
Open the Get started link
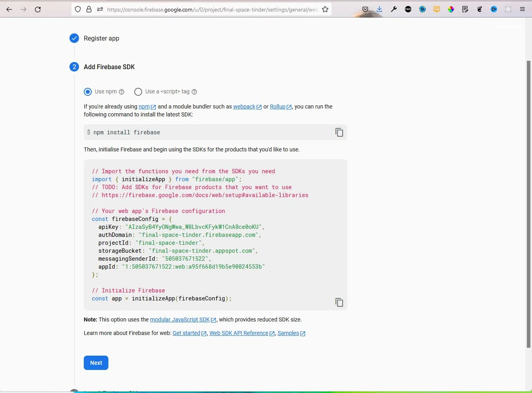189,333
